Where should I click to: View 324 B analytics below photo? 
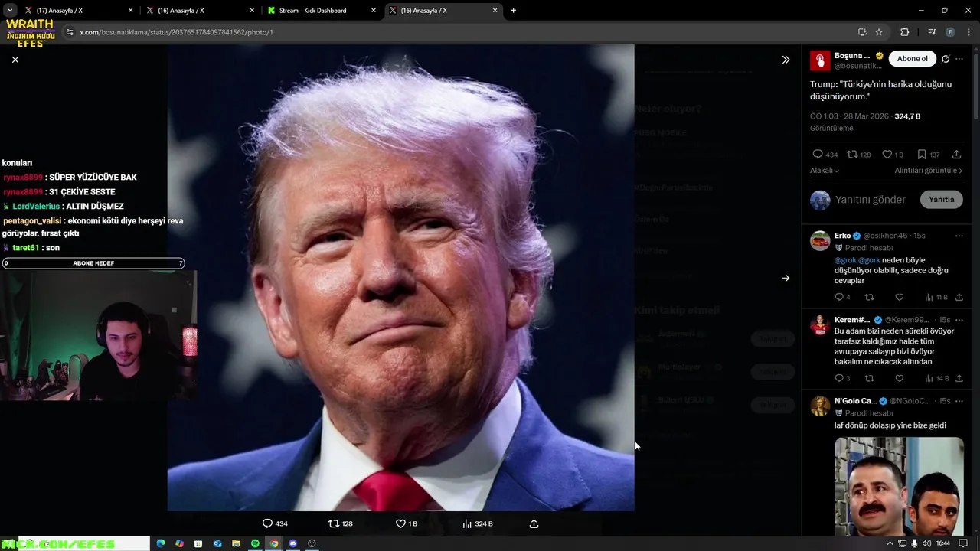[478, 523]
